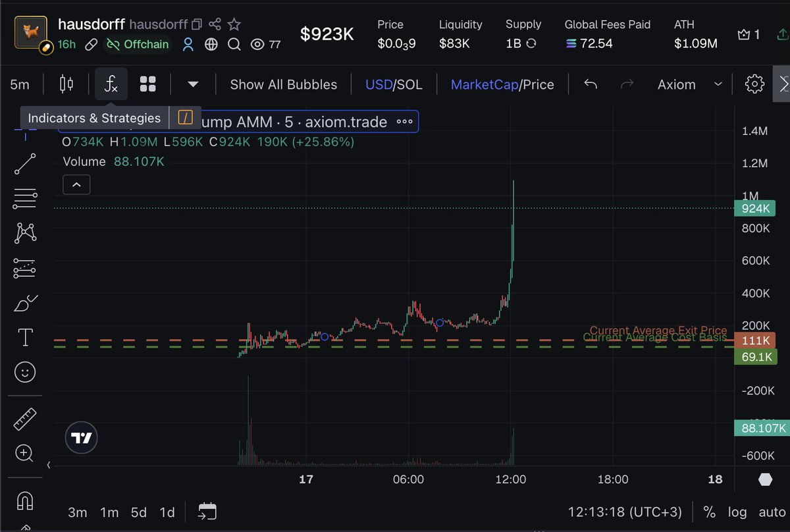Set range to 1d
The height and width of the screenshot is (532, 790).
point(168,512)
